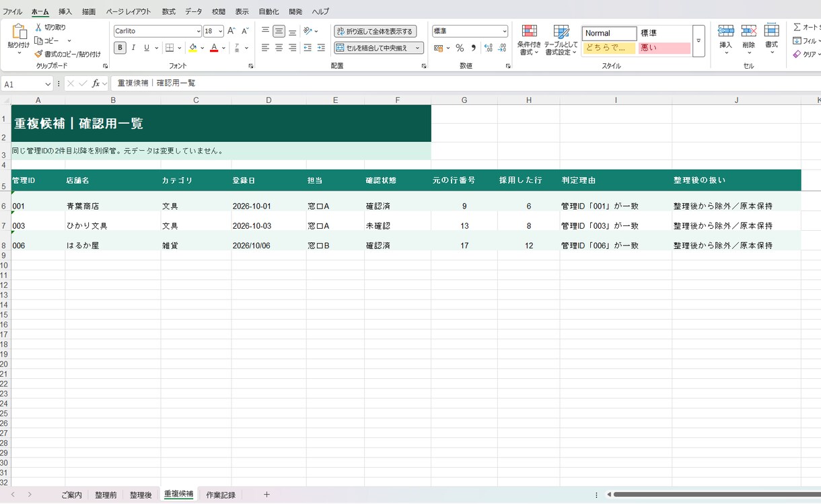
Task: Toggle 折り返して全体を表示する wrap text
Action: coord(376,31)
